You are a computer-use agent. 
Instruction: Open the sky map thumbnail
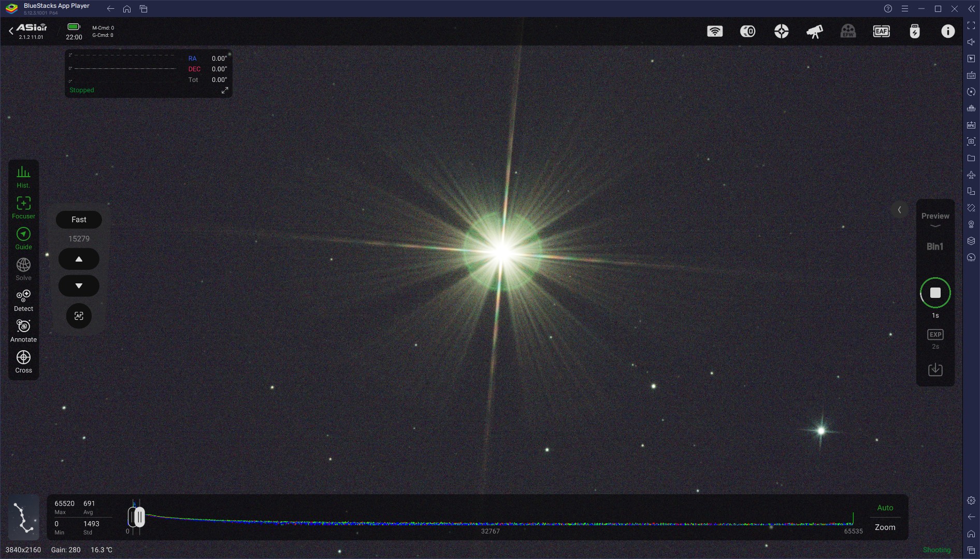point(24,517)
